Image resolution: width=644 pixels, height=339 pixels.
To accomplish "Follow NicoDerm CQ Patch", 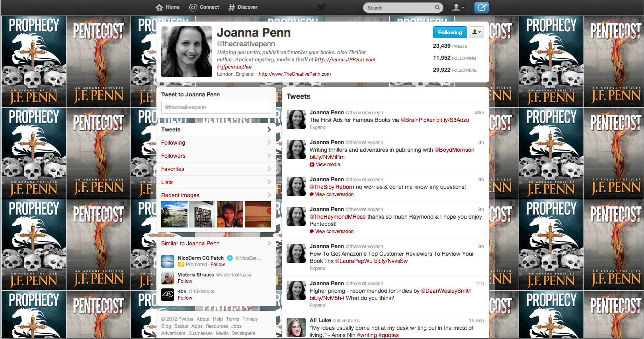I will 218,265.
